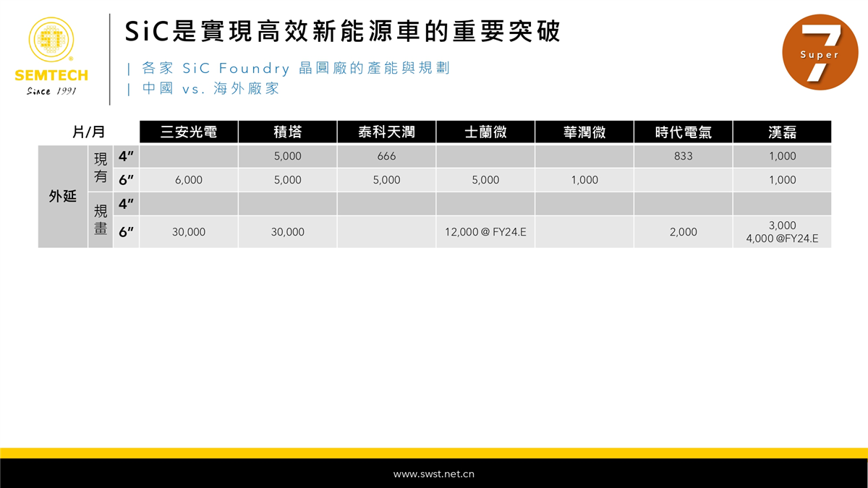Select the "4,000 @FY24.E" text under 漢磊
The height and width of the screenshot is (488, 868).
pos(783,239)
